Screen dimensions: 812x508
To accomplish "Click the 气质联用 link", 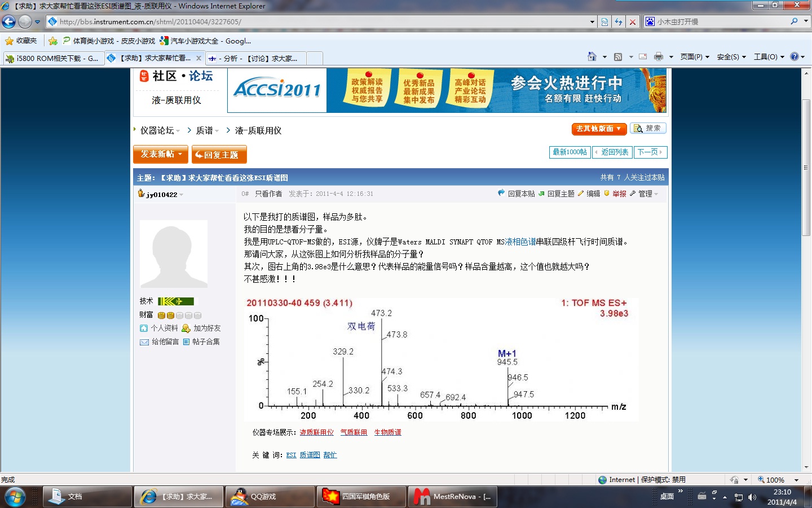I will point(354,432).
